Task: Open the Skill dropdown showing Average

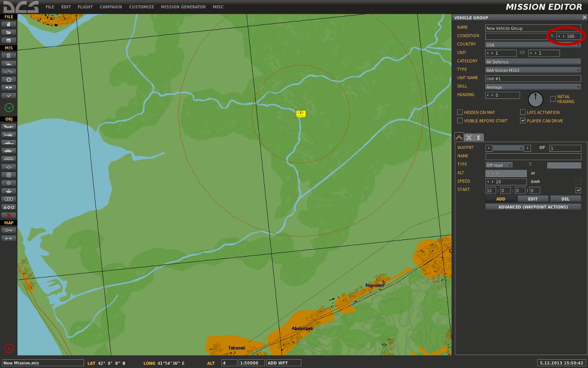Action: [x=533, y=87]
